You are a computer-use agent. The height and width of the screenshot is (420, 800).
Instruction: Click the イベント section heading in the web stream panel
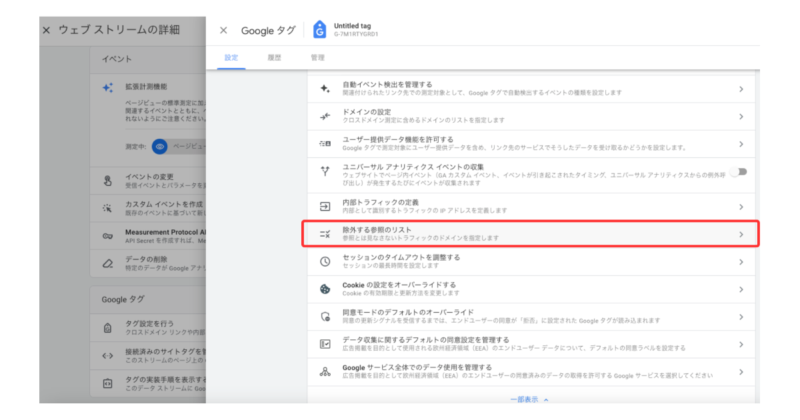click(x=116, y=59)
